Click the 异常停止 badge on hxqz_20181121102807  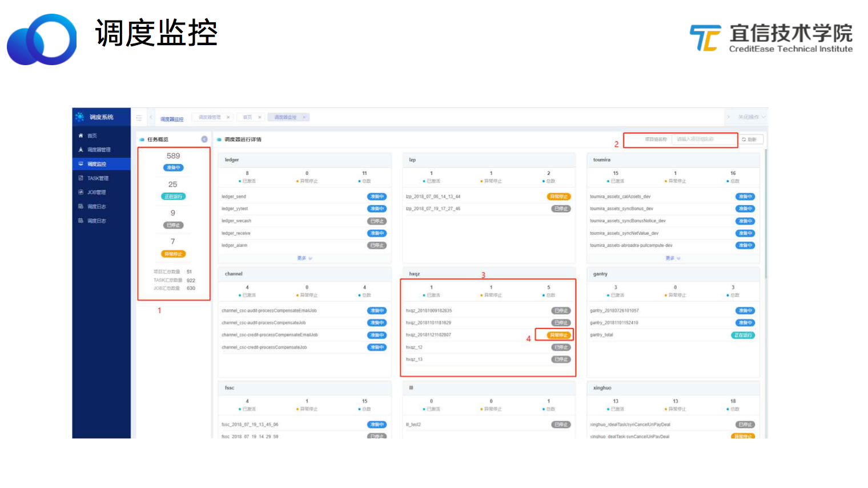(559, 335)
